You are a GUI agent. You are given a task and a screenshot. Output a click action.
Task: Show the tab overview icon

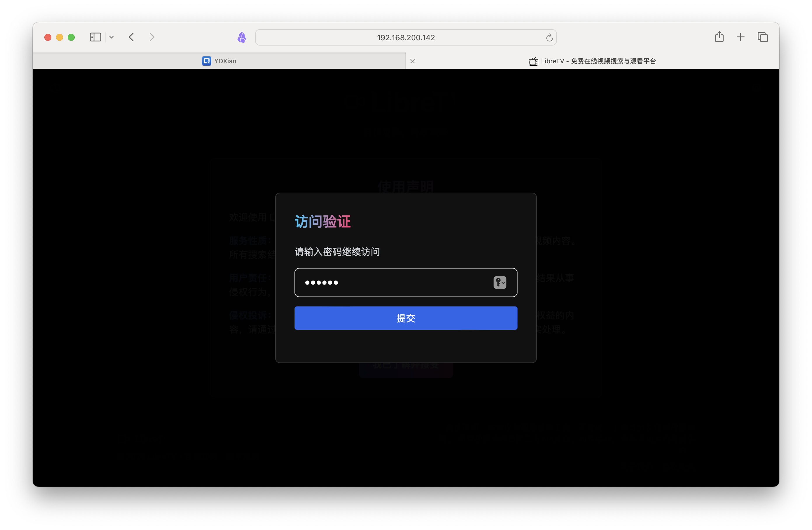(763, 37)
